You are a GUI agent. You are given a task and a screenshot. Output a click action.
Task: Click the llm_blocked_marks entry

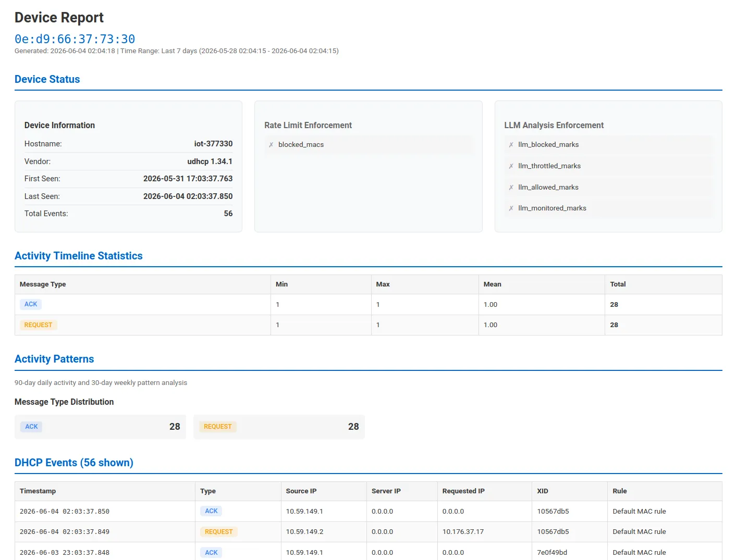click(x=608, y=145)
